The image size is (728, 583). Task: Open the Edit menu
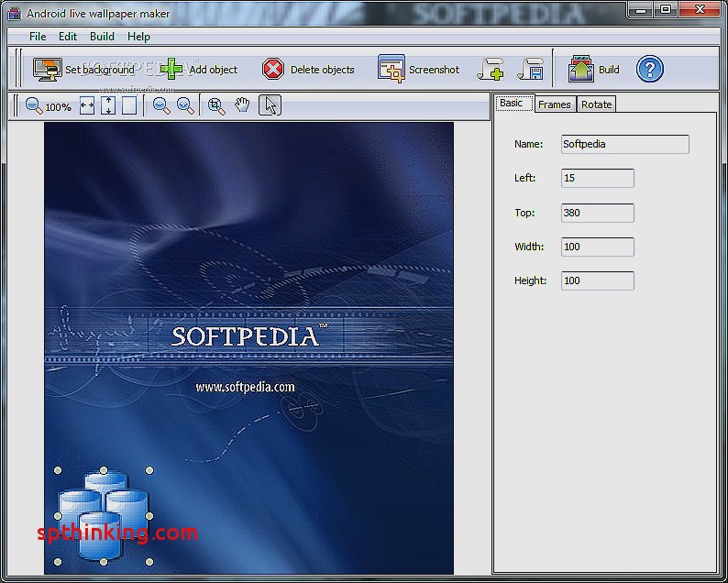(x=68, y=36)
